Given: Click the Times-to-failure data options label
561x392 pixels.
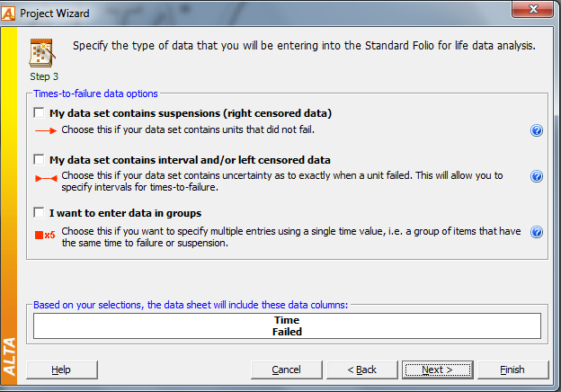Looking at the screenshot, I should click(x=95, y=94).
